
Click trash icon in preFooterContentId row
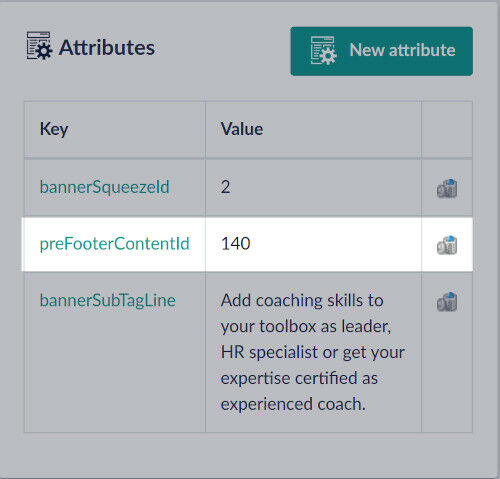tap(447, 245)
